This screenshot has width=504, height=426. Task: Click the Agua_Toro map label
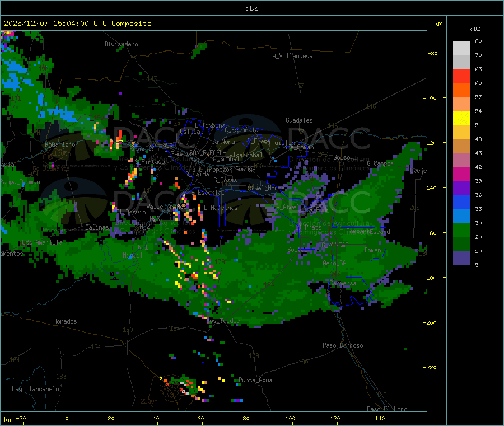point(60,144)
